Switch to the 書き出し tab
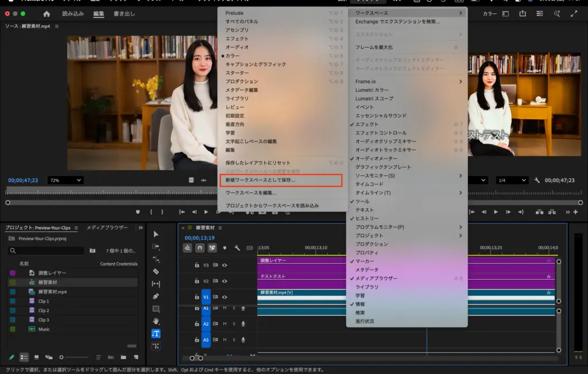 tap(124, 14)
